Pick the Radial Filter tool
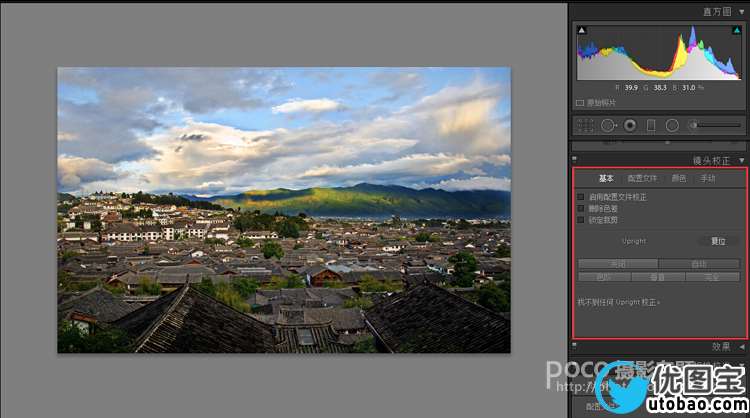This screenshot has width=750, height=418. pos(672,125)
